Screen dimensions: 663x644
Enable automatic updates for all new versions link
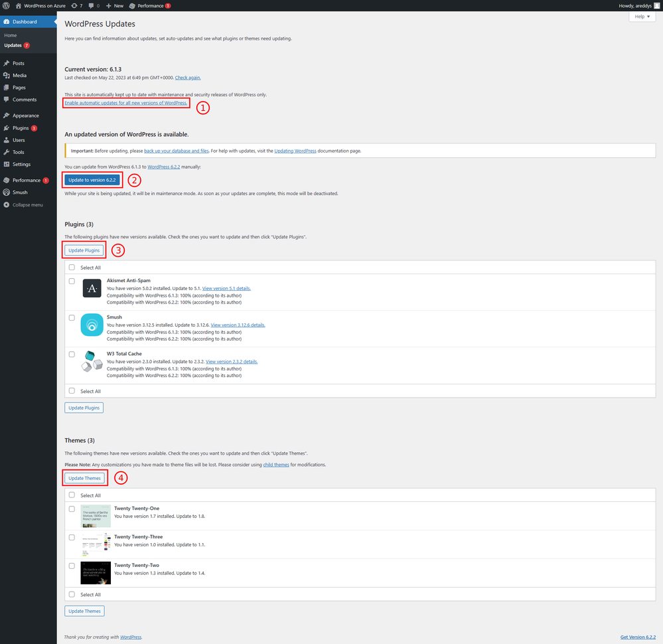click(x=126, y=103)
